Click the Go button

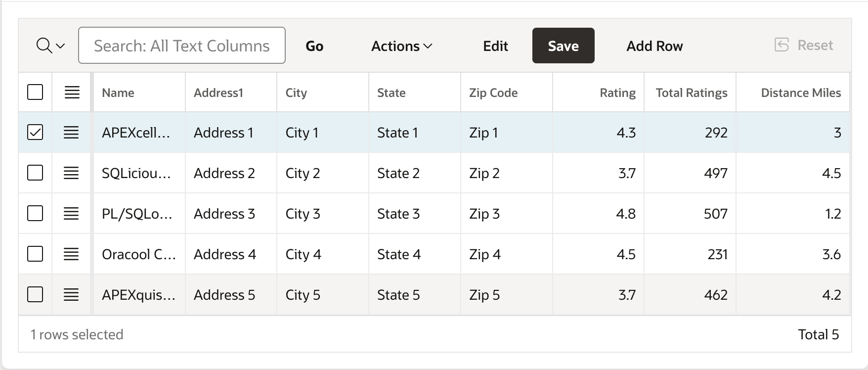(x=314, y=46)
